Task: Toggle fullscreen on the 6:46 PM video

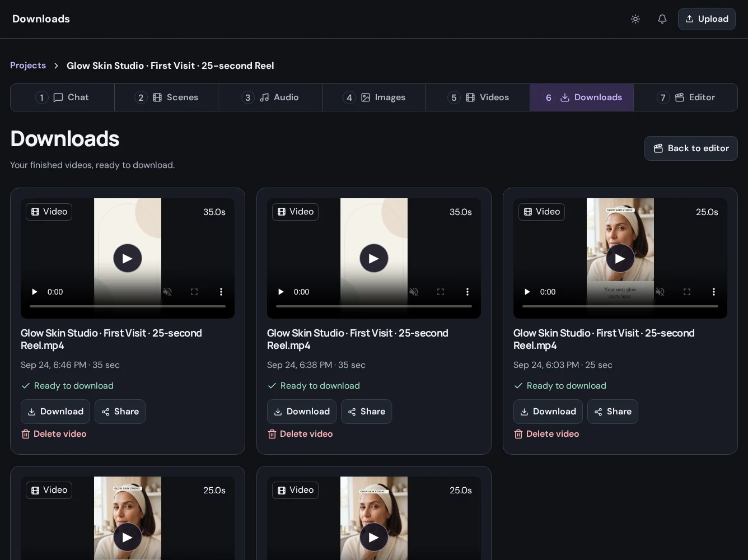Action: pyautogui.click(x=194, y=292)
